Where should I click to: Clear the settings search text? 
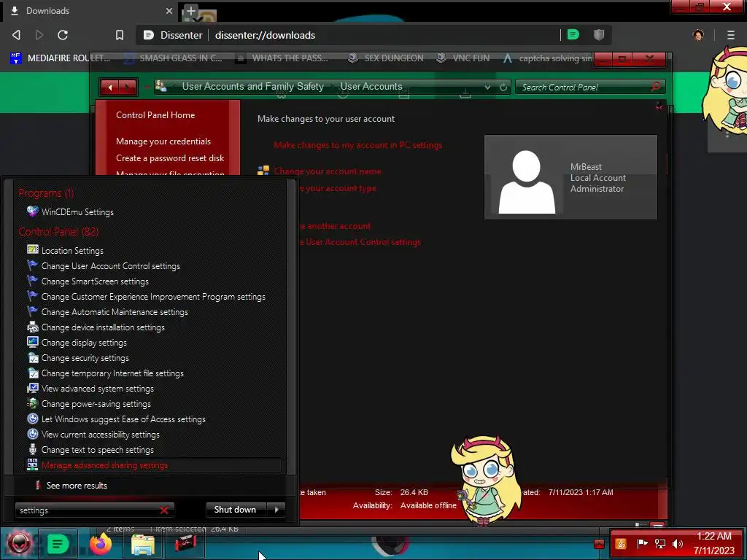click(164, 510)
